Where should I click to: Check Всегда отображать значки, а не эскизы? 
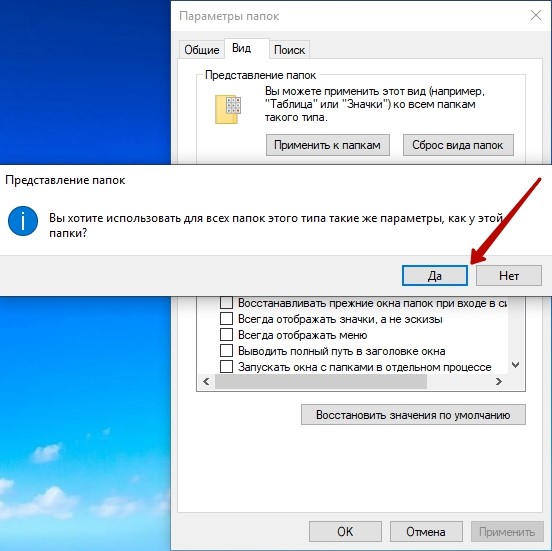point(226,319)
